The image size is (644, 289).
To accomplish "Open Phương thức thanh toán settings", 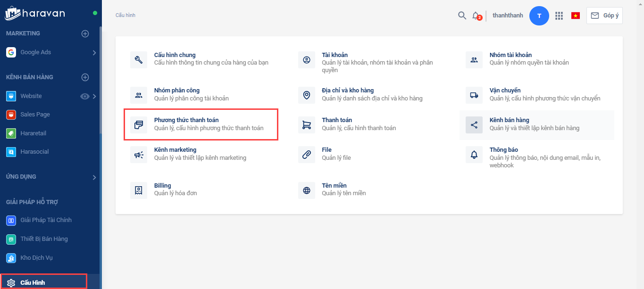I will click(201, 124).
